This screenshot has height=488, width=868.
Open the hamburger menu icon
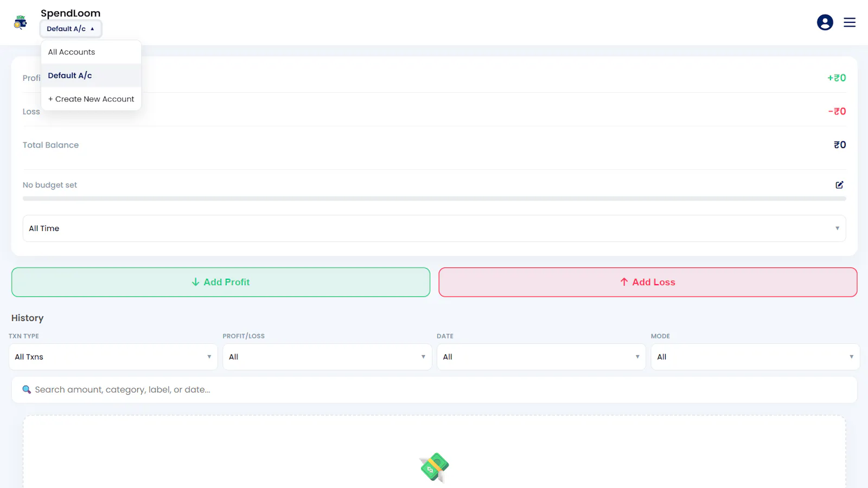[850, 22]
